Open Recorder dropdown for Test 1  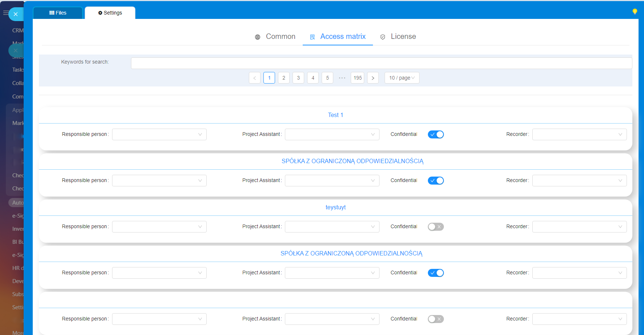[580, 134]
